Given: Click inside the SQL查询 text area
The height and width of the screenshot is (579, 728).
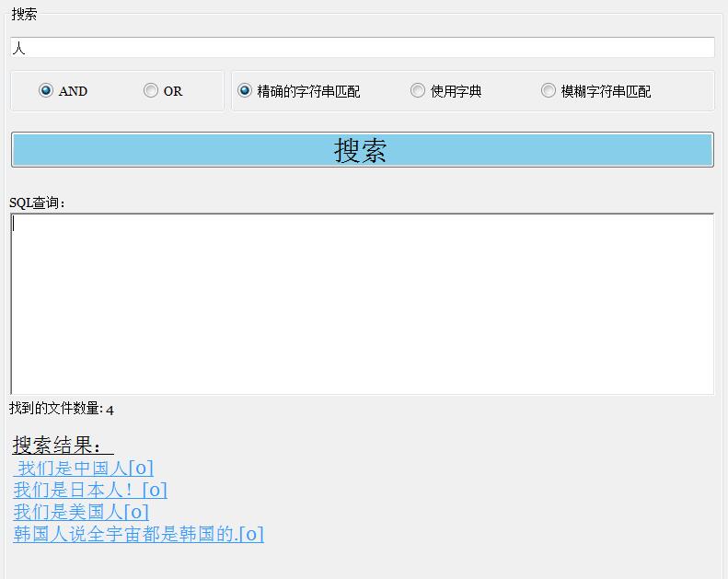Looking at the screenshot, I should coord(362,304).
